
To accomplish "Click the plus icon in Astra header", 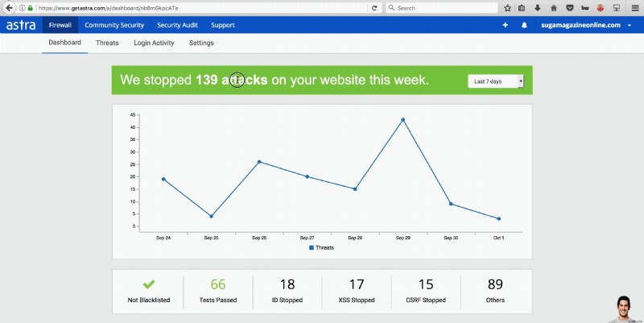I will 506,25.
